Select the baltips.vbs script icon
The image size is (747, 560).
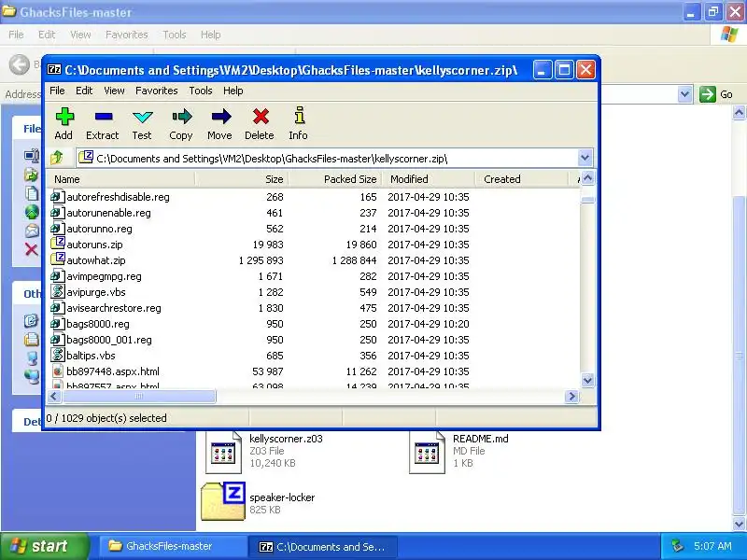58,355
